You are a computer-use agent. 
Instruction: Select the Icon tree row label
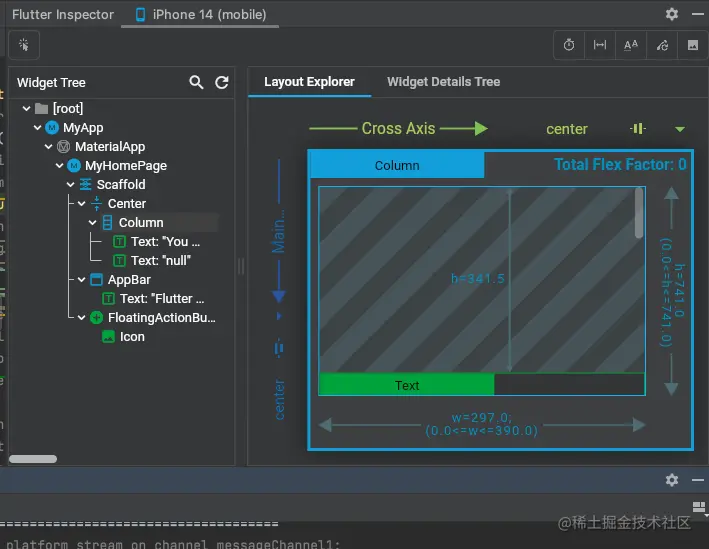pos(132,337)
